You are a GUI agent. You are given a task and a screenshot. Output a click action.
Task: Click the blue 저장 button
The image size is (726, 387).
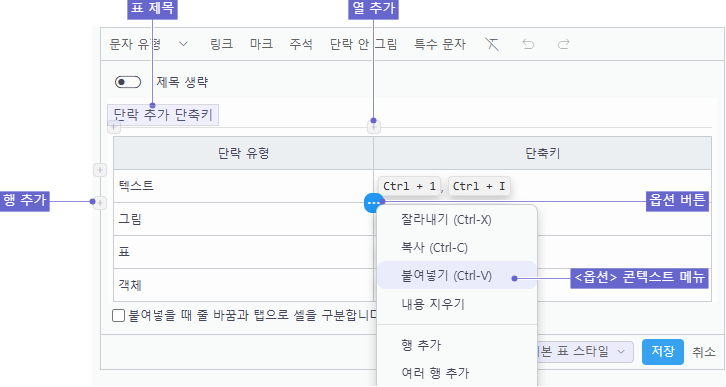(663, 352)
